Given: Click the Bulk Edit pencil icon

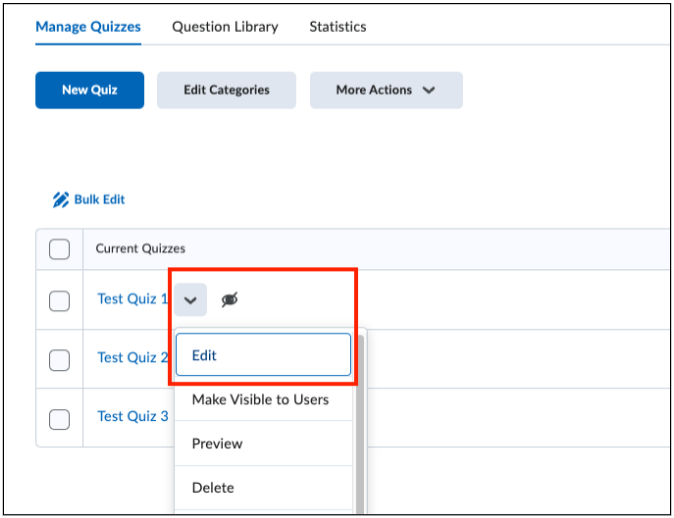Looking at the screenshot, I should click(61, 200).
